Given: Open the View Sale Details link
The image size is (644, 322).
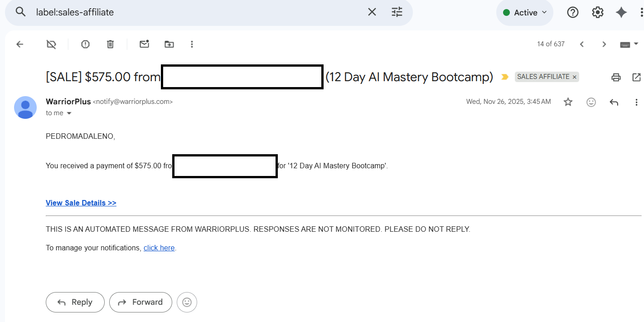Looking at the screenshot, I should 81,203.
